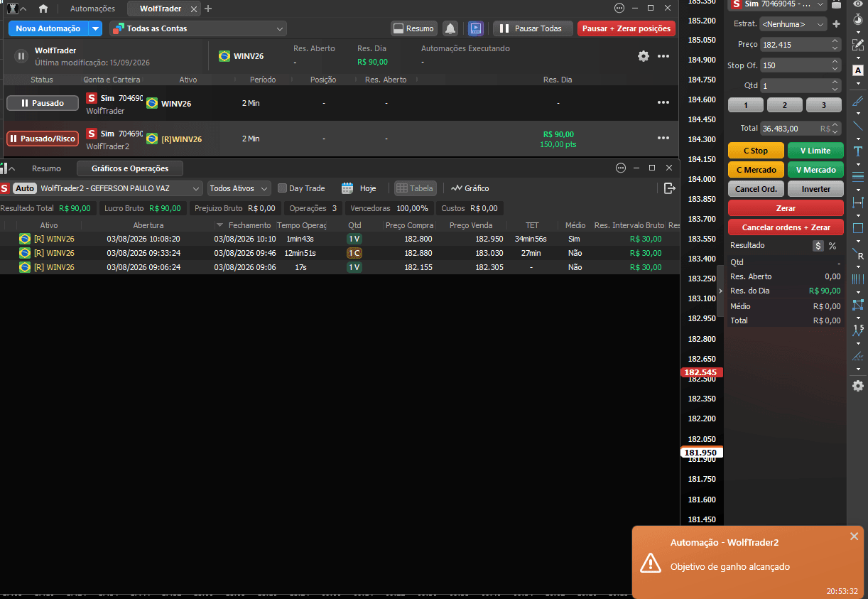The height and width of the screenshot is (599, 868).
Task: Open the Sim account dropdown in the order panel
Action: (778, 4)
